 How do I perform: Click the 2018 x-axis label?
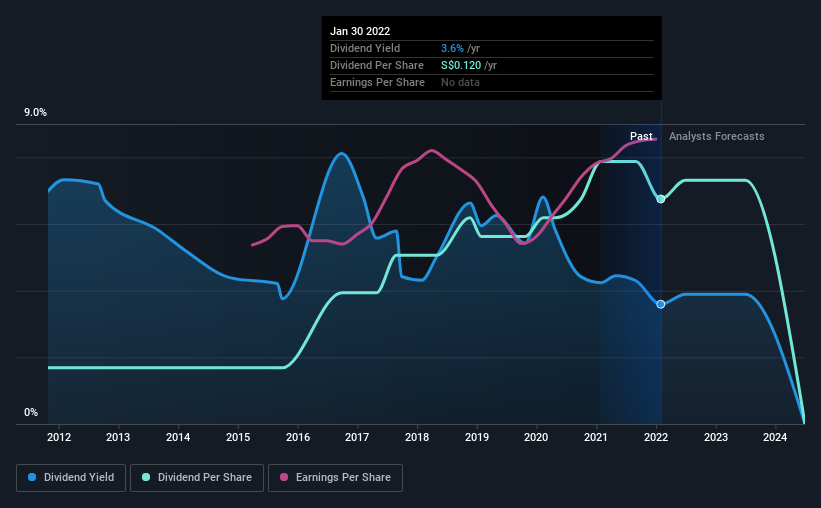click(x=417, y=437)
